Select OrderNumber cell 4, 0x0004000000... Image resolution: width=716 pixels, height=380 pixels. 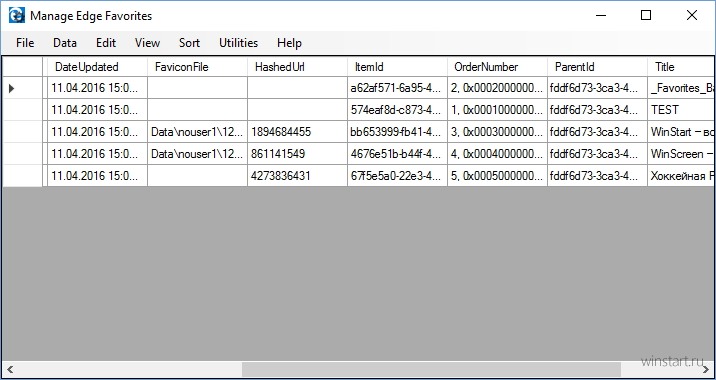[498, 154]
